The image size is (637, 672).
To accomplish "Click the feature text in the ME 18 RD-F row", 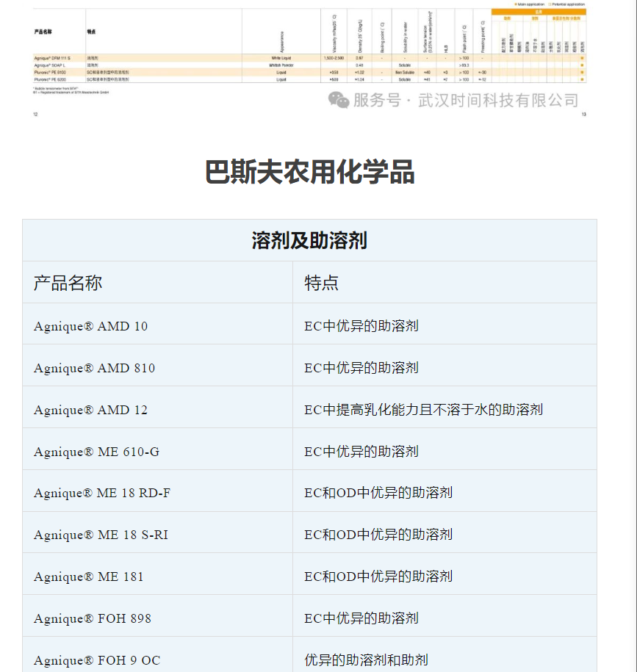I will point(378,492).
